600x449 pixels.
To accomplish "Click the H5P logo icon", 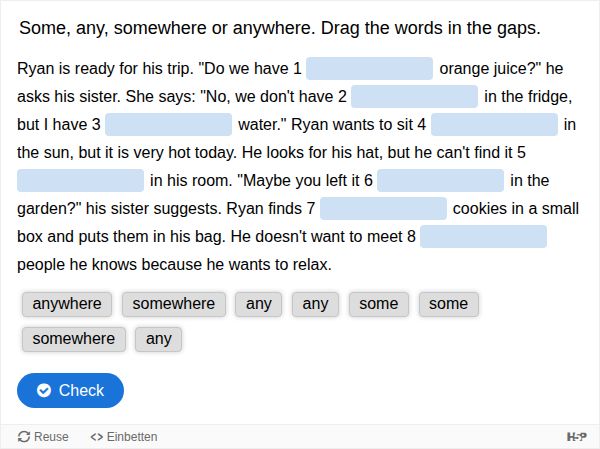I will pos(576,437).
